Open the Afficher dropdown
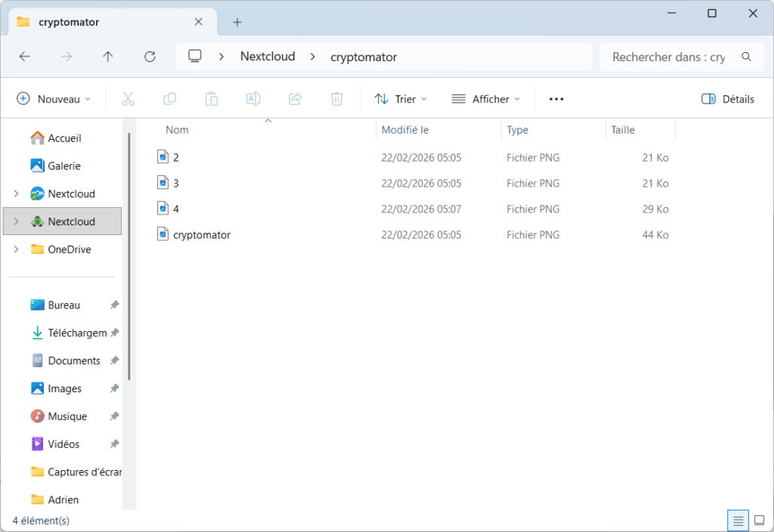The height and width of the screenshot is (532, 774). [x=485, y=98]
